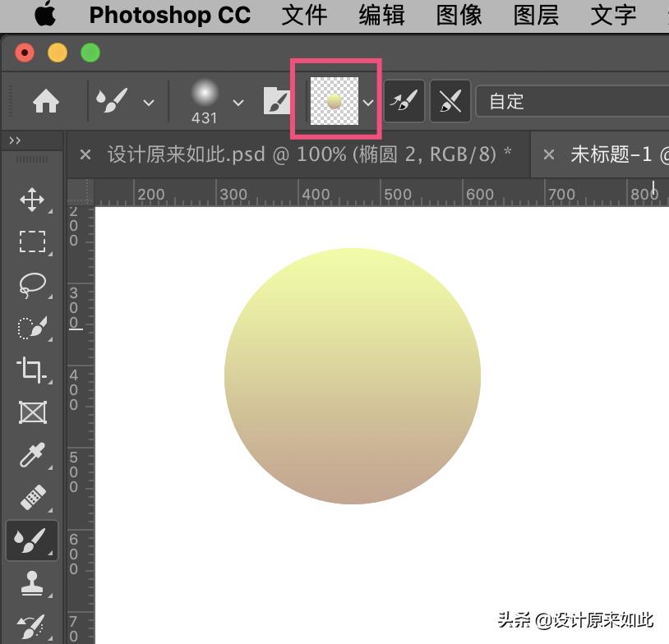Select the Spot Healing Brush tool
Screen dimensions: 669x644
(x=32, y=499)
